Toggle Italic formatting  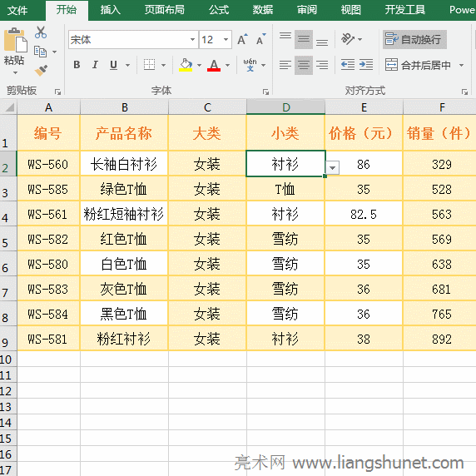coord(95,65)
